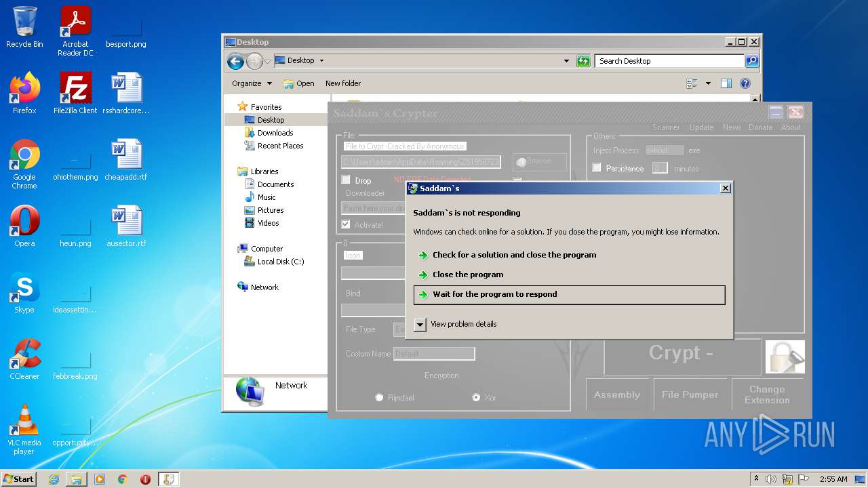Open the Organize dropdown menu
Viewport: 868px width, 488px height.
(x=252, y=83)
